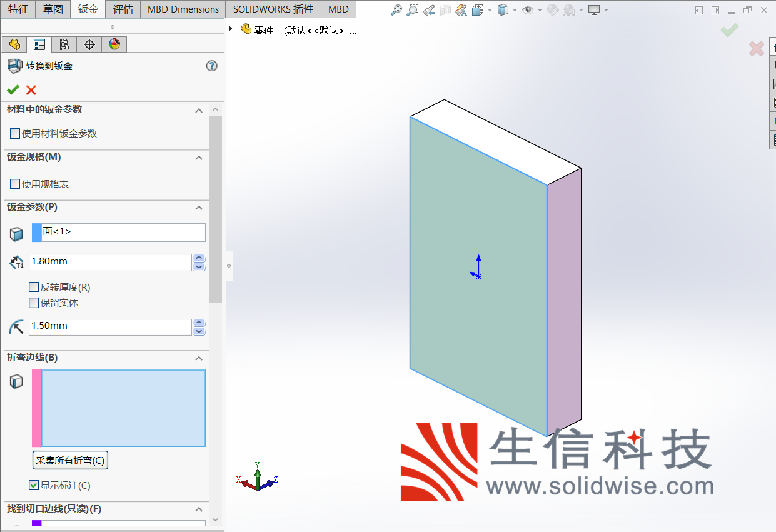Viewport: 776px width, 532px height.
Task: Click the 1.50mm bend radius field
Action: [110, 327]
